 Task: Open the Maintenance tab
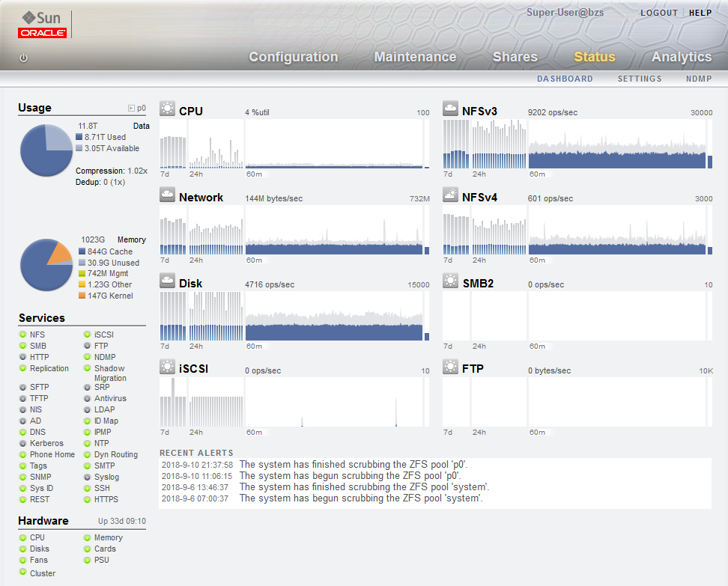(415, 57)
